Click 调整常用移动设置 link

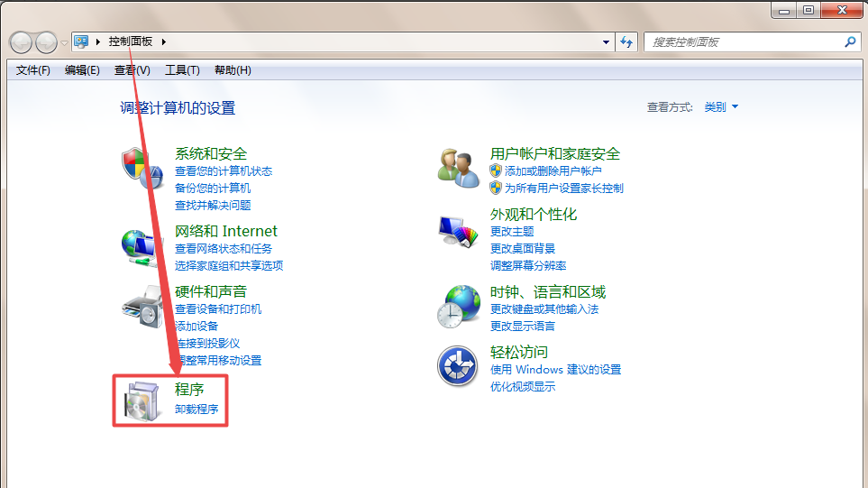point(218,361)
